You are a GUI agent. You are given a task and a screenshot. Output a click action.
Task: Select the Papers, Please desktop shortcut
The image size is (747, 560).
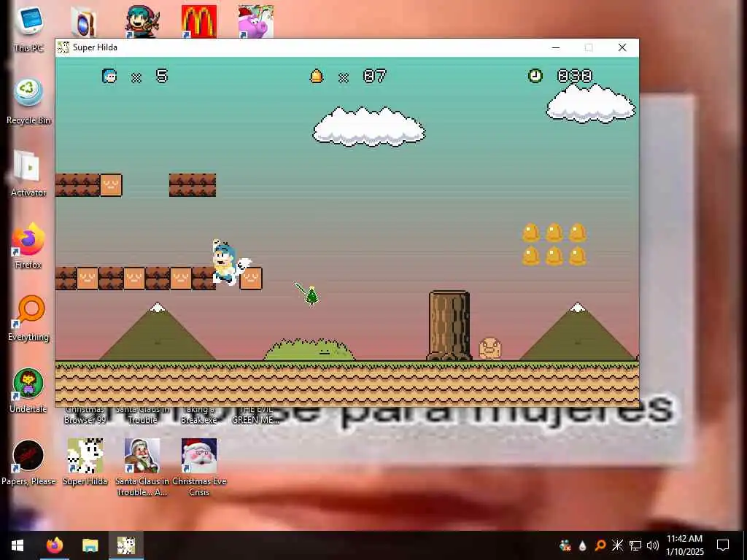coord(28,462)
